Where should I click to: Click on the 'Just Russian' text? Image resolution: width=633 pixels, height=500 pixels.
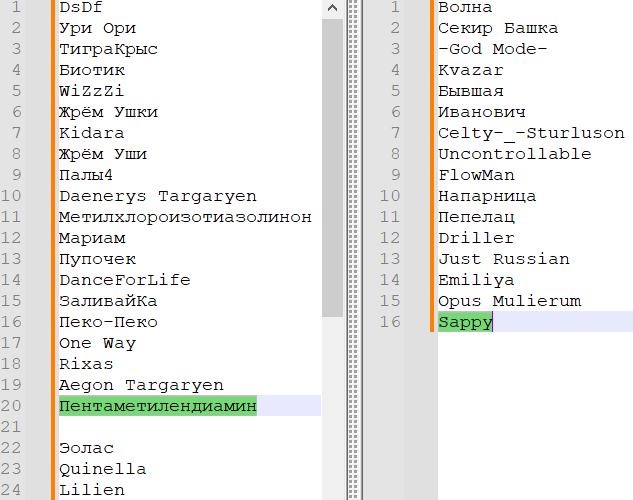[503, 259]
